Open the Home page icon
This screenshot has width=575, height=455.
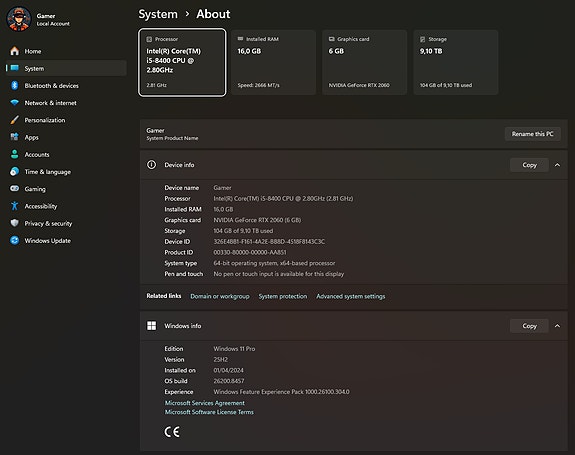[15, 51]
